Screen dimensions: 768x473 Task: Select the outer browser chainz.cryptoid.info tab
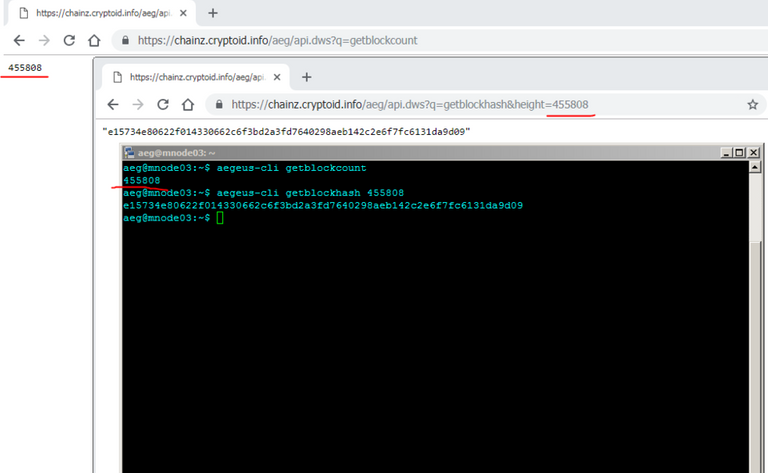tap(102, 13)
